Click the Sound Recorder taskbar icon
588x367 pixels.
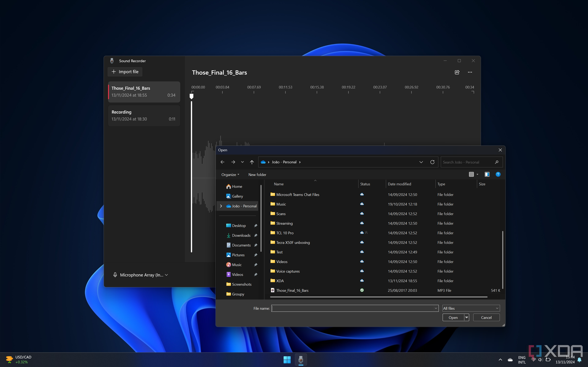tap(301, 359)
